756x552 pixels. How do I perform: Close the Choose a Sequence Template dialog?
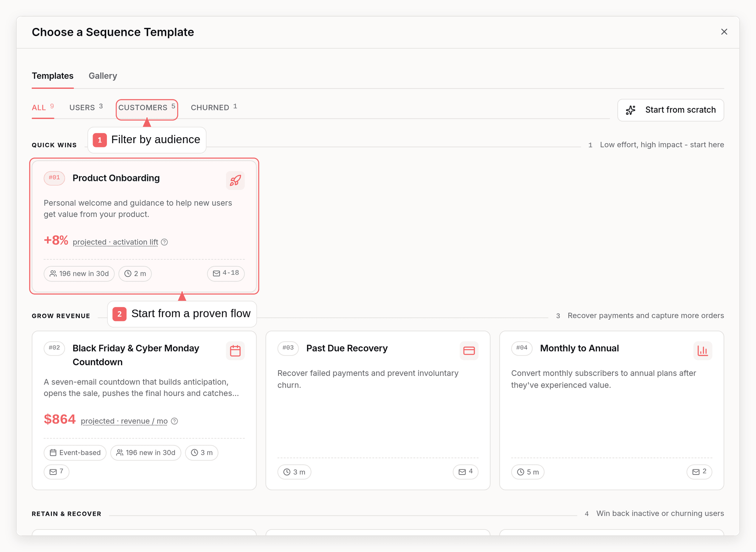pyautogui.click(x=724, y=32)
